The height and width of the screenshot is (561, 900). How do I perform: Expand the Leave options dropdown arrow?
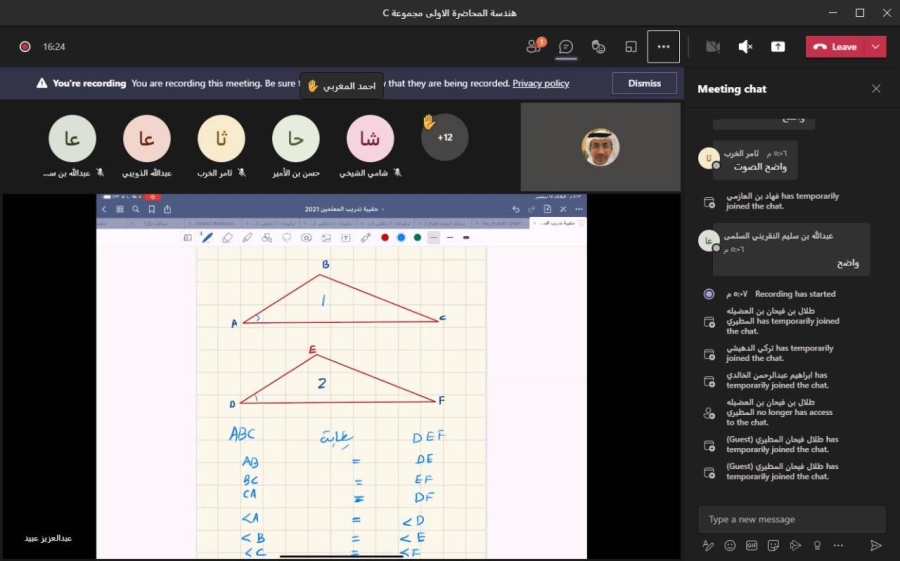876,46
